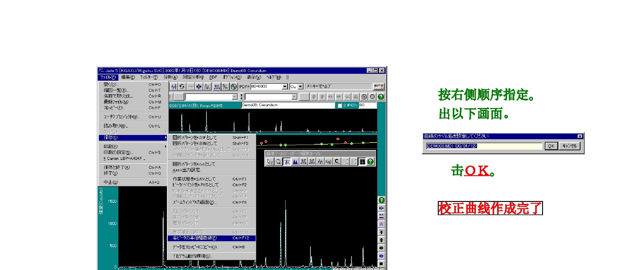Click the blue left-right arrows sidebar icon
Screen dimensions: 644x270
[381, 256]
